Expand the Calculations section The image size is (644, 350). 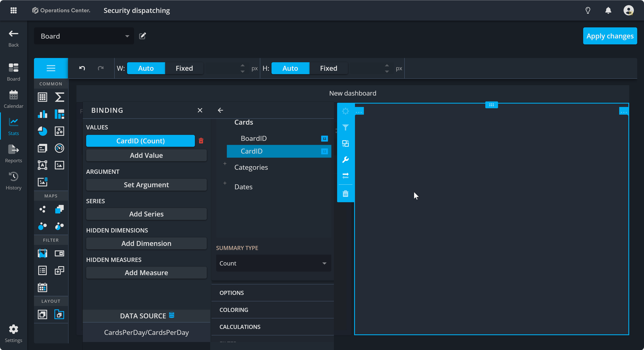[x=273, y=327]
